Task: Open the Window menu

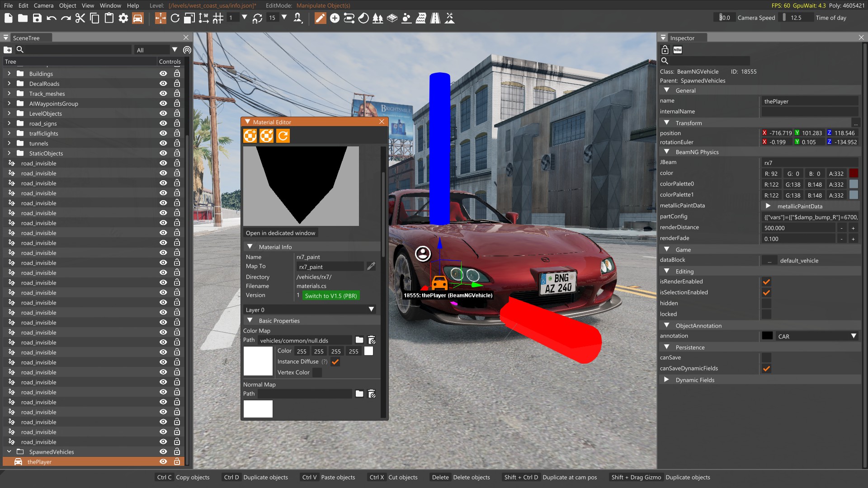Action: click(x=110, y=5)
